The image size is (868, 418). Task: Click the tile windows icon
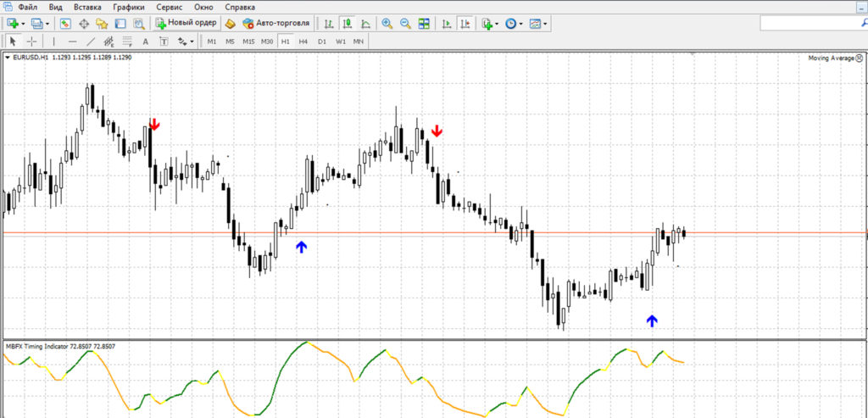pos(424,23)
